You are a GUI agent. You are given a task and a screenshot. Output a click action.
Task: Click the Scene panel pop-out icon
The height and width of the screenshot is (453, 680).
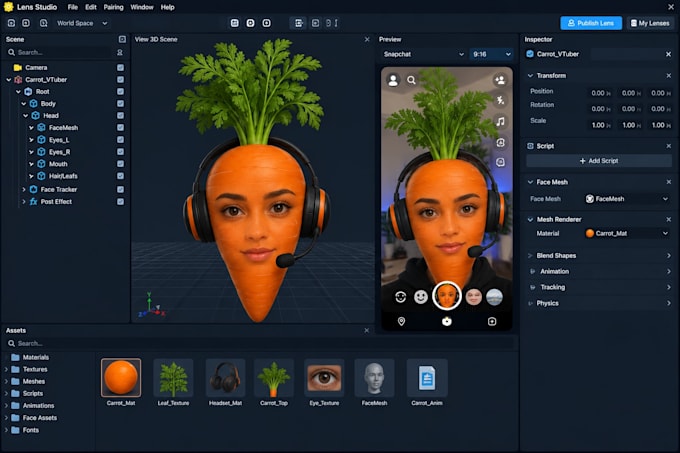122,39
